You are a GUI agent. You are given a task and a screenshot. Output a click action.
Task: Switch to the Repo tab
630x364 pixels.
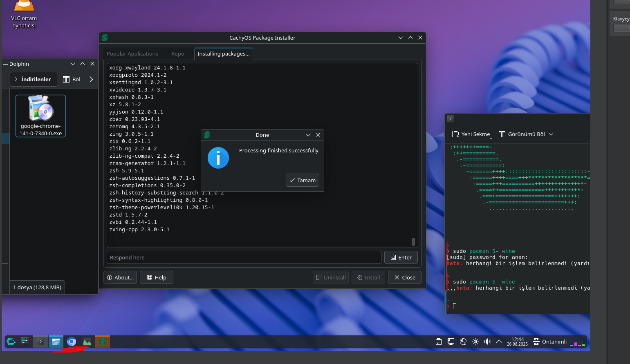[x=178, y=54]
